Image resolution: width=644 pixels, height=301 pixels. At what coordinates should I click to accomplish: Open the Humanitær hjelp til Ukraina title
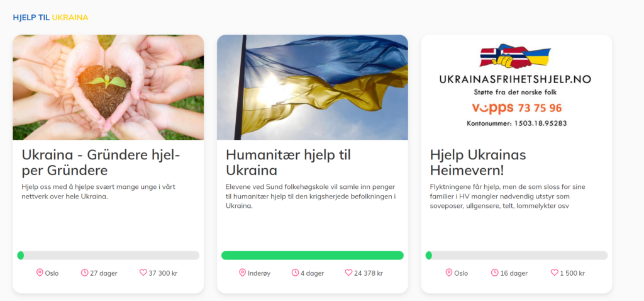288,162
